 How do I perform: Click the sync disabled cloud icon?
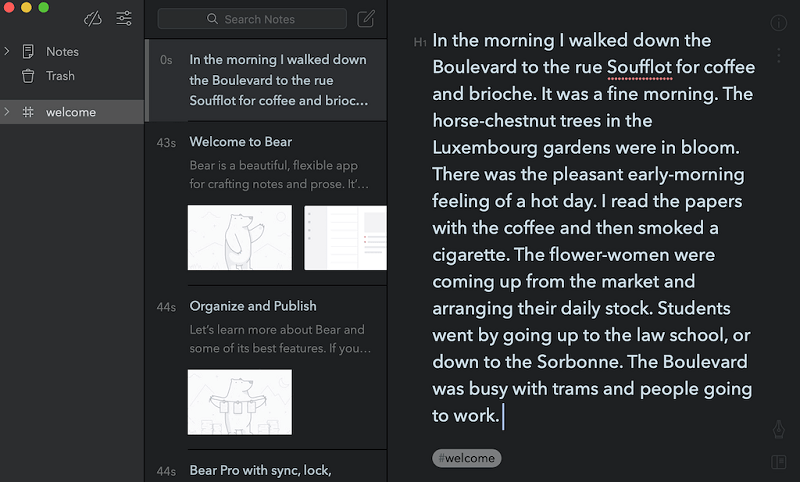pos(93,18)
